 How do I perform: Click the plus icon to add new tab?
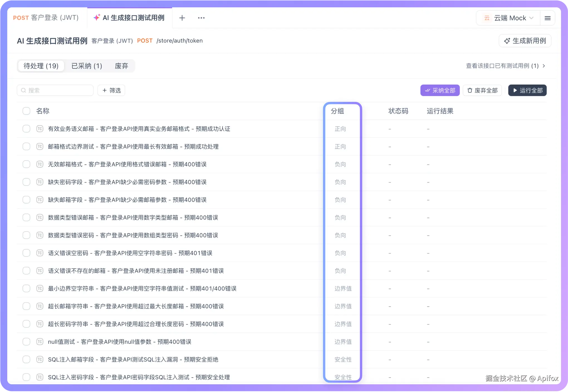coord(182,18)
